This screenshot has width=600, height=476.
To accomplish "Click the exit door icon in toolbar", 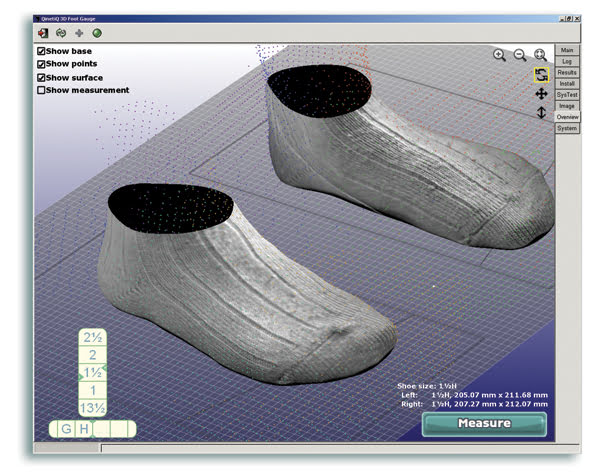I will (43, 33).
